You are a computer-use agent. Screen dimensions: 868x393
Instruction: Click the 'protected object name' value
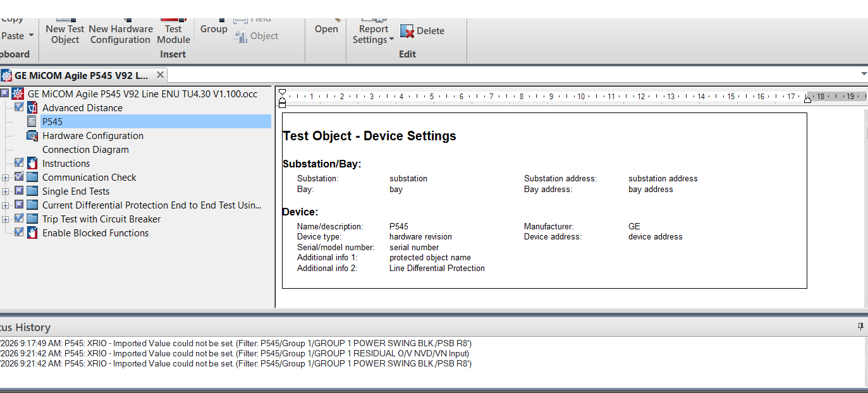(x=430, y=257)
